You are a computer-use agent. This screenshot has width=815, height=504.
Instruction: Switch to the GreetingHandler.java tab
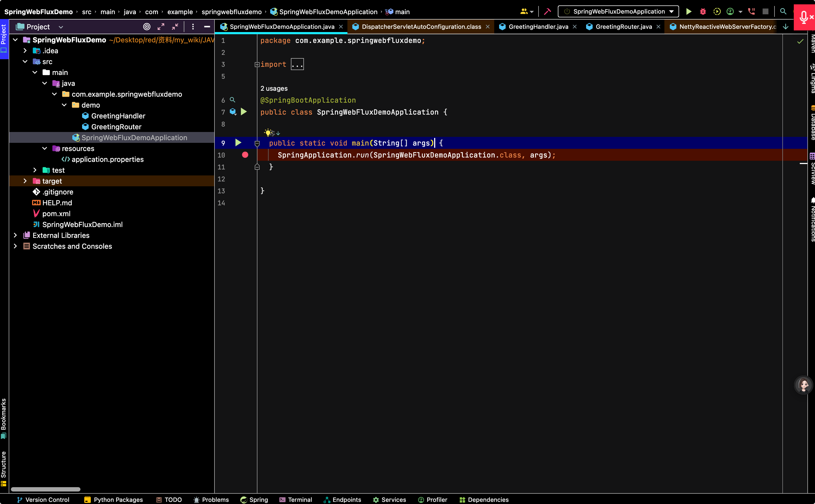tap(538, 27)
